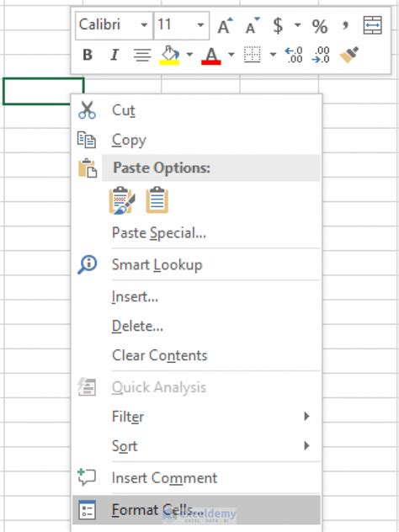
Task: Select Insert Comment
Action: pyautogui.click(x=196, y=478)
